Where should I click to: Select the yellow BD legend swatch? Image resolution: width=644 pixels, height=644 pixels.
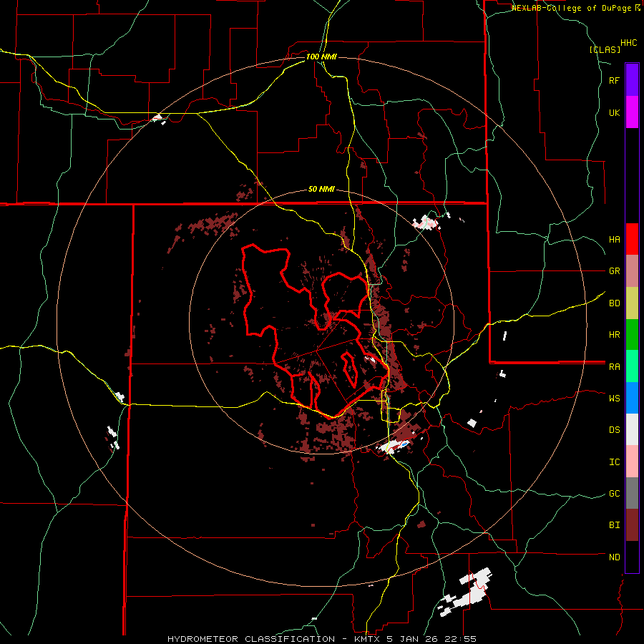[x=632, y=303]
